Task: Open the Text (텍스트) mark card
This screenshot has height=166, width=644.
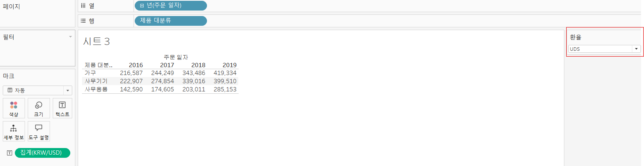Action: 62,108
